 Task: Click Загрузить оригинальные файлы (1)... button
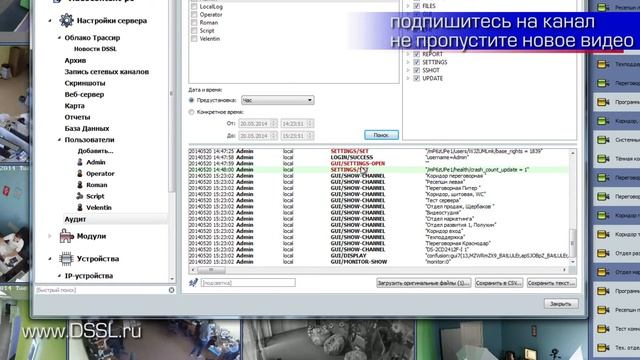tap(423, 282)
